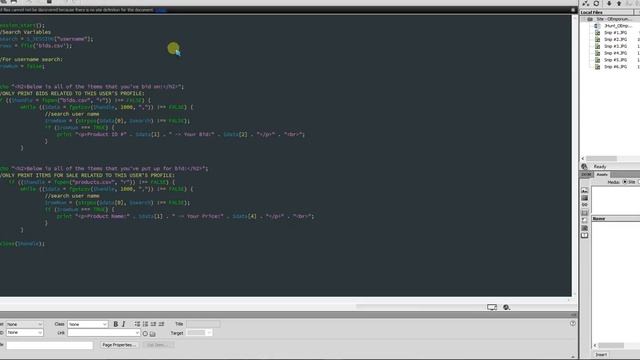The height and width of the screenshot is (360, 640).
Task: Open the Class dropdown set to None
Action: click(x=88, y=324)
